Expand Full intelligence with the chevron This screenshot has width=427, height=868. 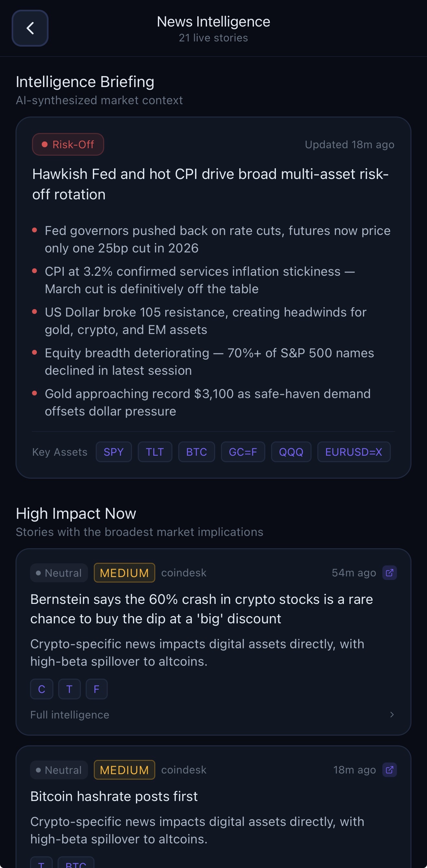[x=392, y=715]
